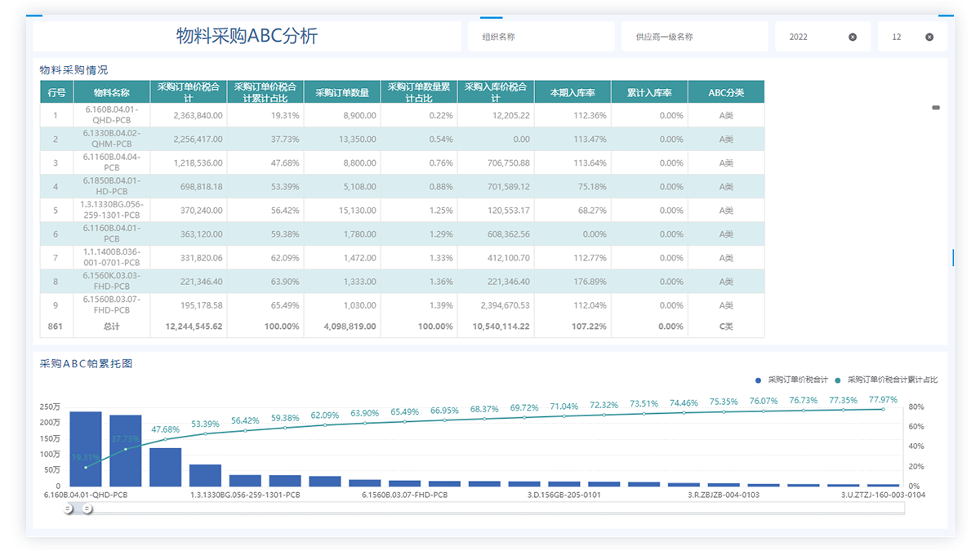Clear the 2022 year filter
Viewport: 980px width, 551px height.
[853, 37]
